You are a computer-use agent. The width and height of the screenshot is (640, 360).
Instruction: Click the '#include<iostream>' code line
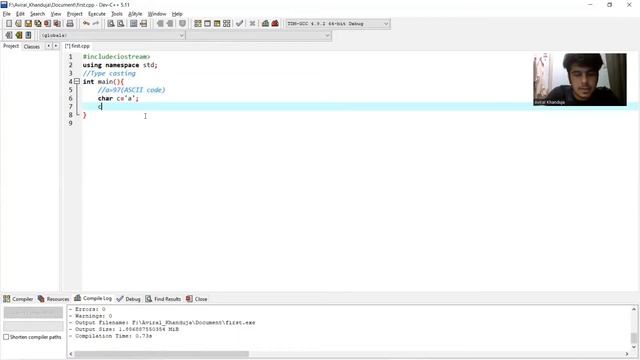(116, 57)
